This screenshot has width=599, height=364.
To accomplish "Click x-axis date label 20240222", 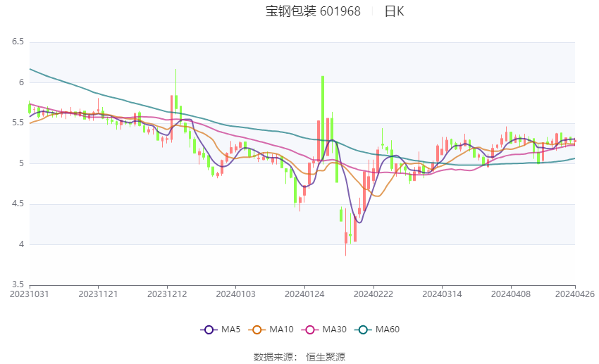I will click(373, 294).
